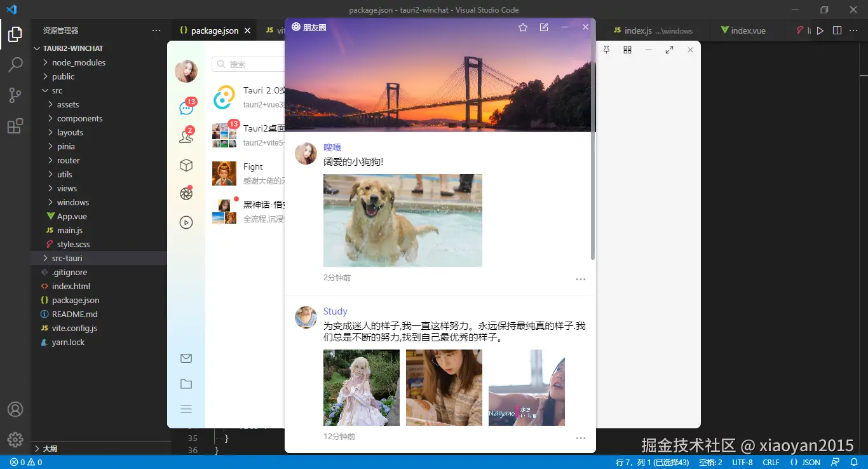Click the 嗅嘎 username link in Moments
This screenshot has height=469, width=868.
pos(332,147)
